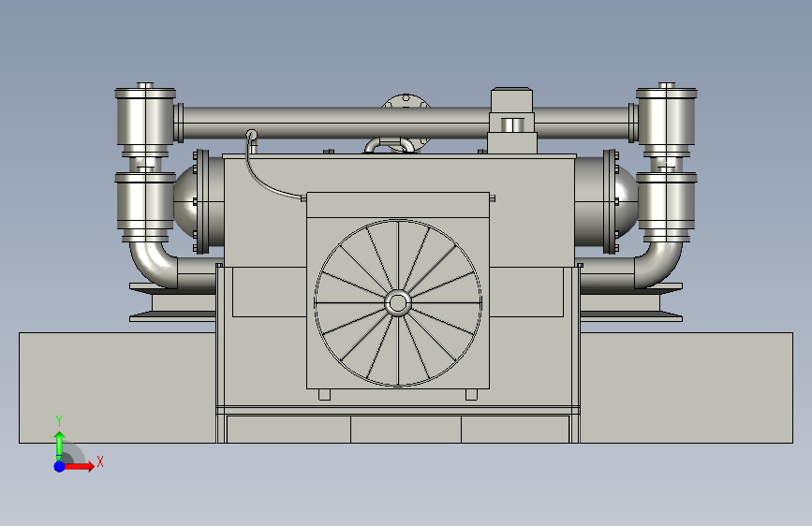Viewport: 812px width, 526px height.
Task: Click the green Y axis arrow of the triad
Action: tap(60, 446)
